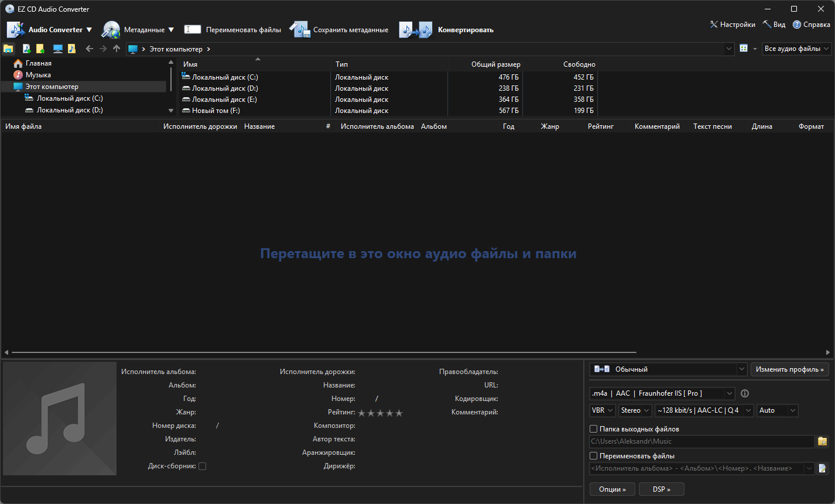This screenshot has width=835, height=504.
Task: Open the Все аудио файлы filter dropdown
Action: (797, 49)
